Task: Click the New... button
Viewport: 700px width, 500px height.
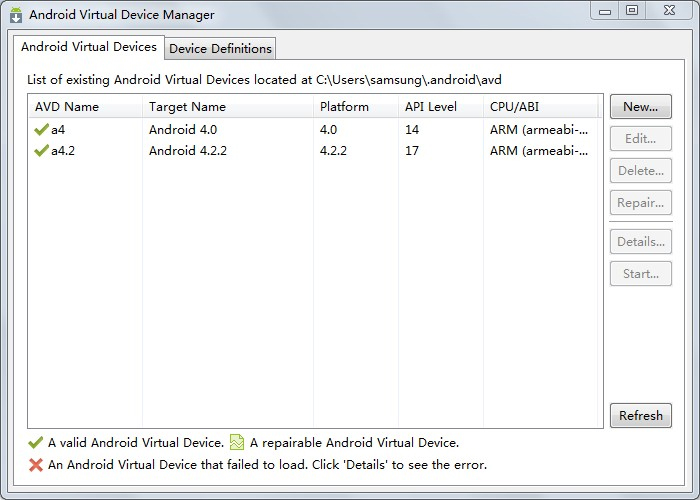Action: (641, 107)
